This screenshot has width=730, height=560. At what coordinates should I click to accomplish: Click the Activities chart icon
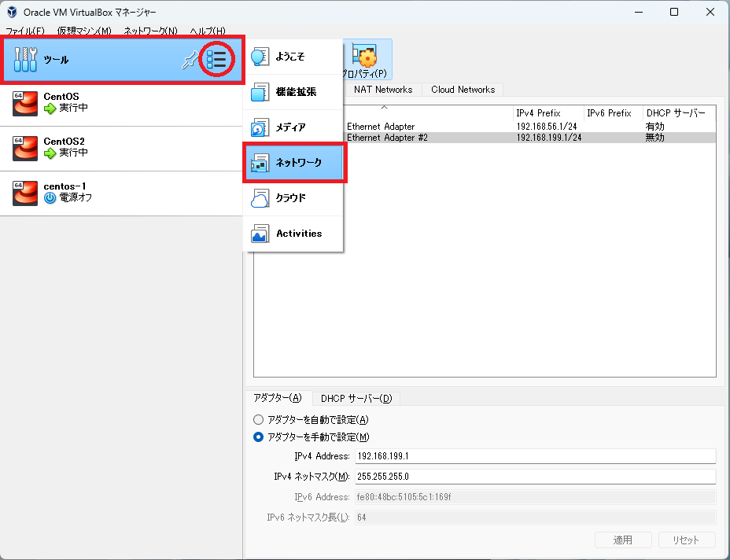(260, 234)
